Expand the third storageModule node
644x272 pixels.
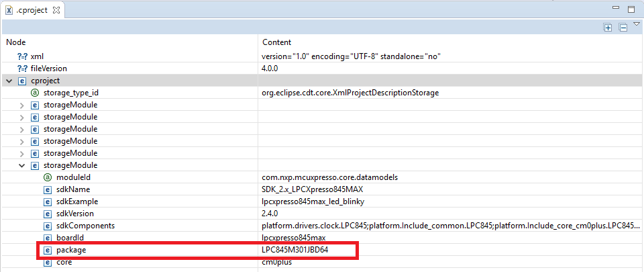[x=21, y=129]
